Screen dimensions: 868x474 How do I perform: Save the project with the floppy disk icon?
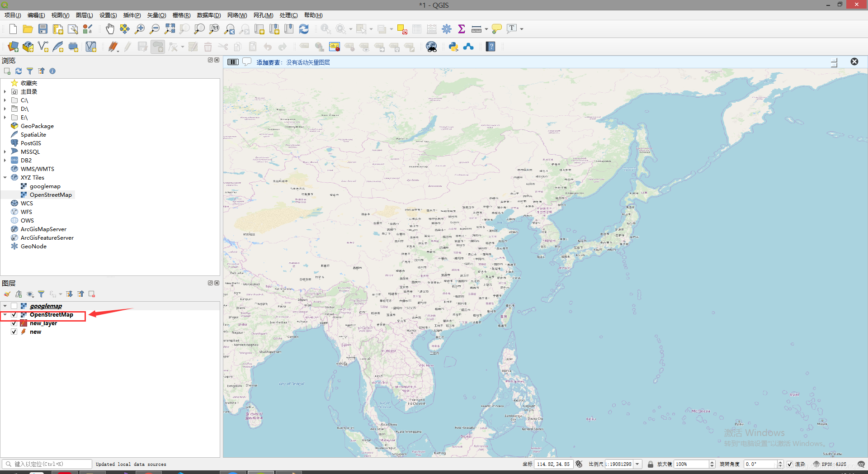[x=43, y=29]
